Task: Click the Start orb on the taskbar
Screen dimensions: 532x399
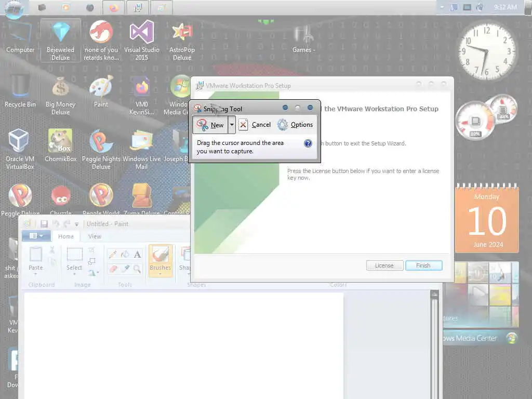Action: 14,7
